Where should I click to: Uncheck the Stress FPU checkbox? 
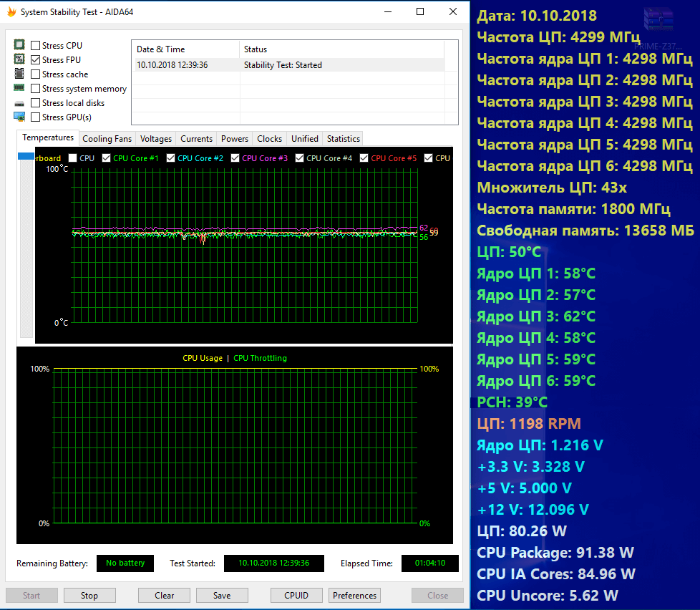click(x=36, y=60)
